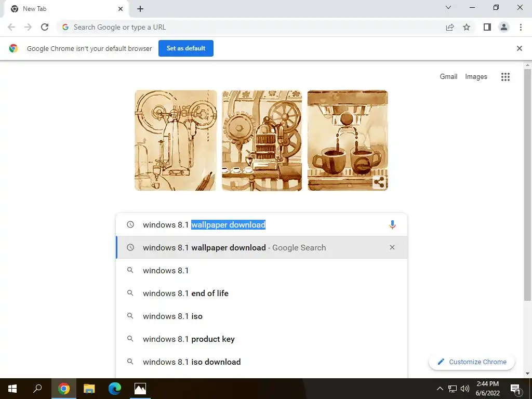This screenshot has height=399, width=532.
Task: Show hidden system tray icons
Action: point(440,389)
